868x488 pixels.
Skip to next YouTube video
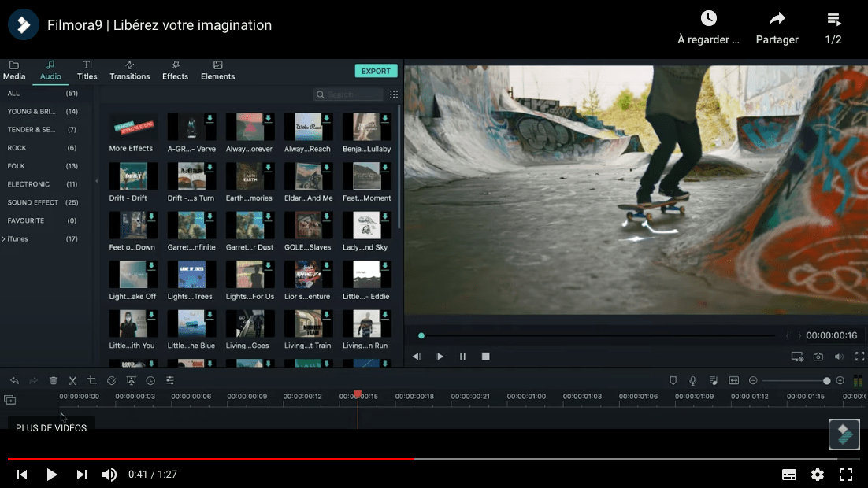coord(81,474)
